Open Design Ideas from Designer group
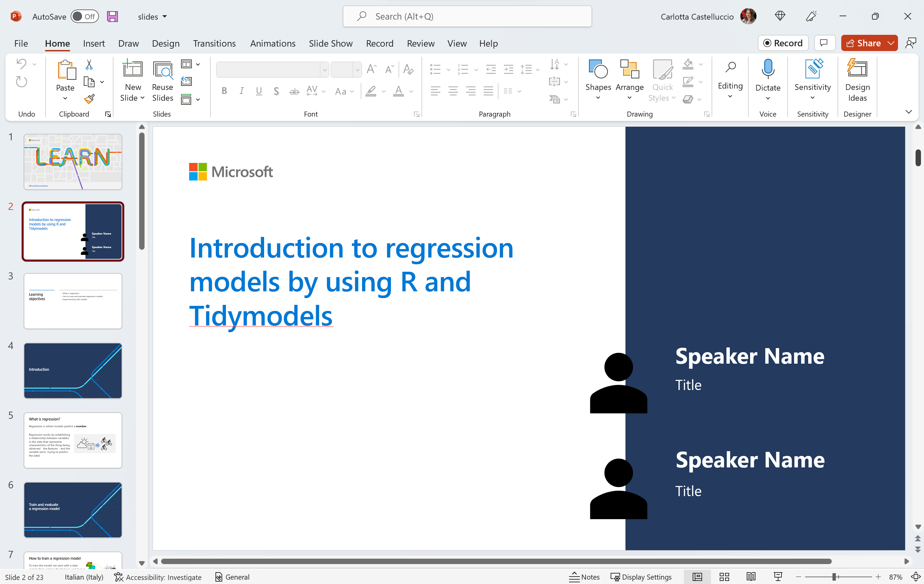 click(x=857, y=81)
